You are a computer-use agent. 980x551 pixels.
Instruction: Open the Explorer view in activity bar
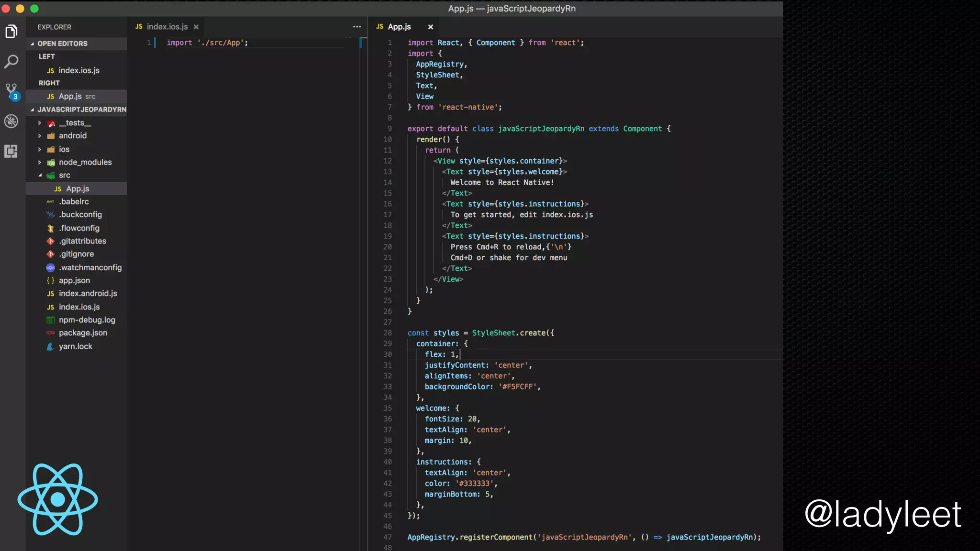tap(11, 32)
